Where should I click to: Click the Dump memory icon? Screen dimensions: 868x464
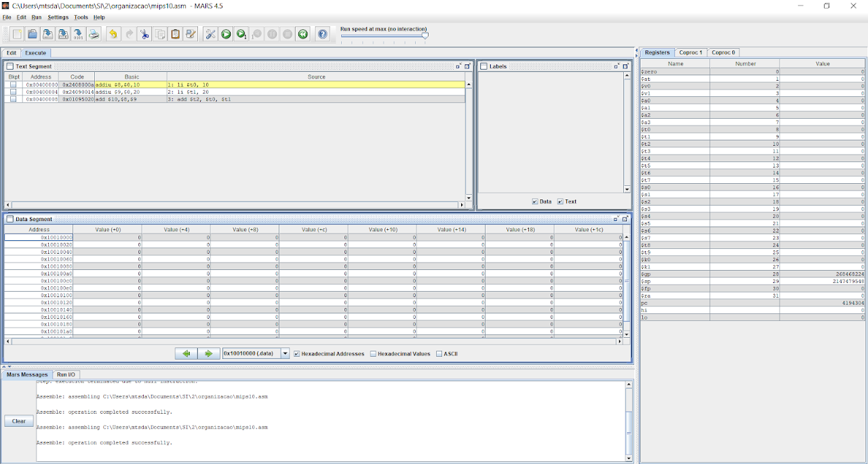coord(78,34)
